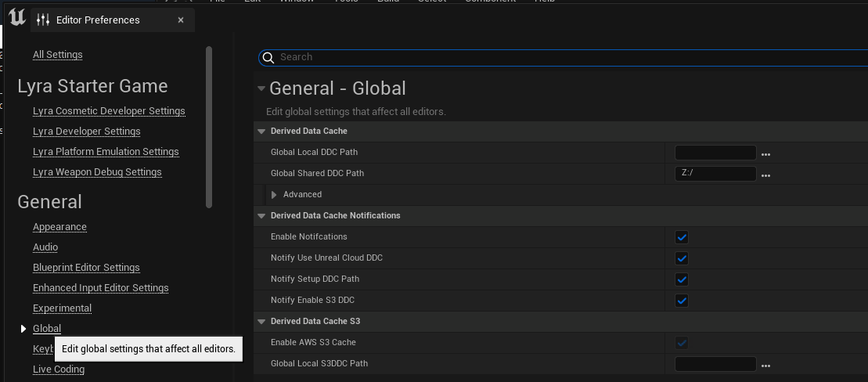The image size is (868, 382).
Task: Close the Editor Preferences tab
Action: (x=181, y=20)
